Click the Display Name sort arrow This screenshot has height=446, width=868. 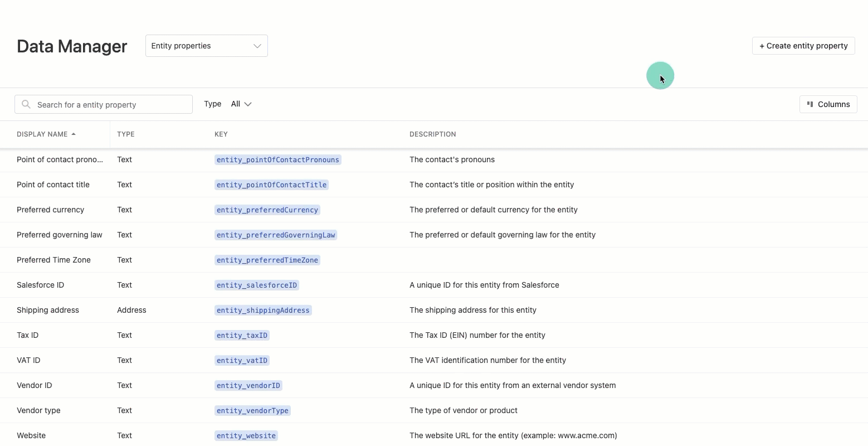(74, 134)
